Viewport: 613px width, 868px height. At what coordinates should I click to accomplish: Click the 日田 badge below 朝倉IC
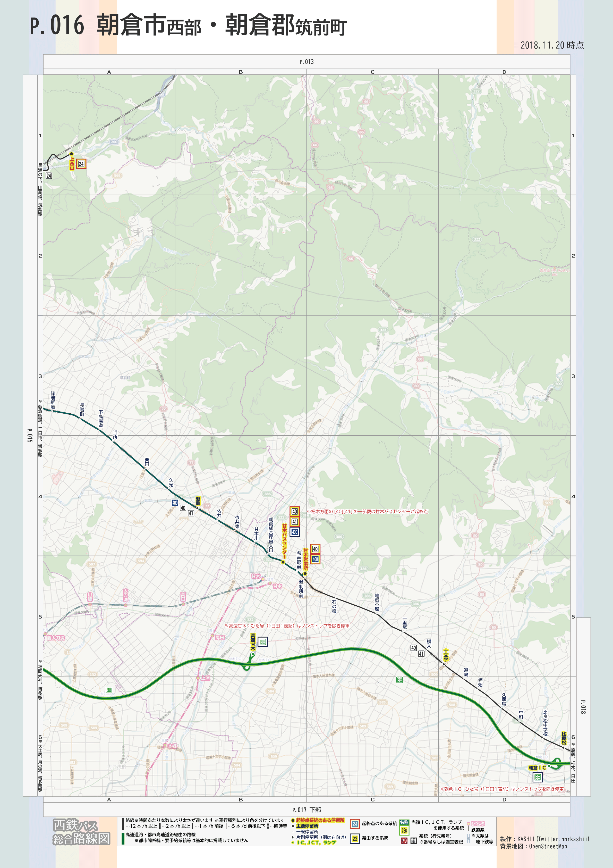click(x=538, y=777)
